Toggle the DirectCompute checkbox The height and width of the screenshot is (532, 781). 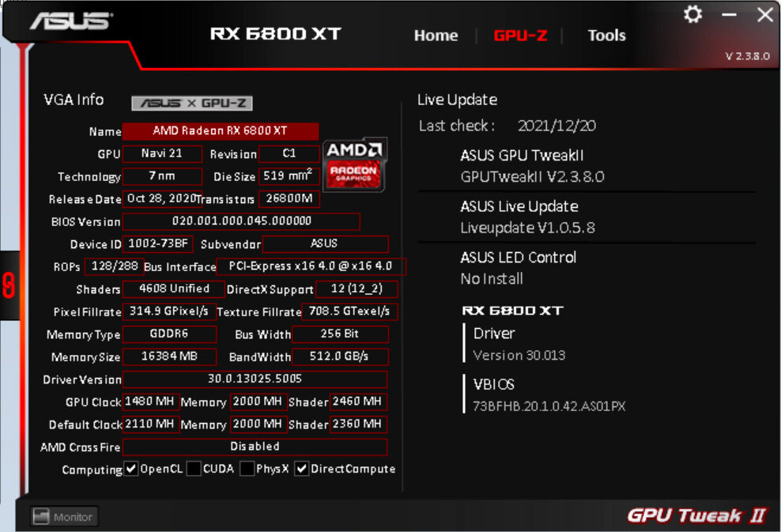(x=302, y=470)
